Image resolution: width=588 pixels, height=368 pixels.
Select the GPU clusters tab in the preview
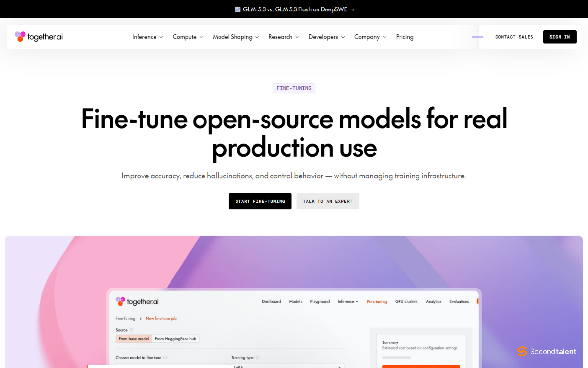coord(406,301)
